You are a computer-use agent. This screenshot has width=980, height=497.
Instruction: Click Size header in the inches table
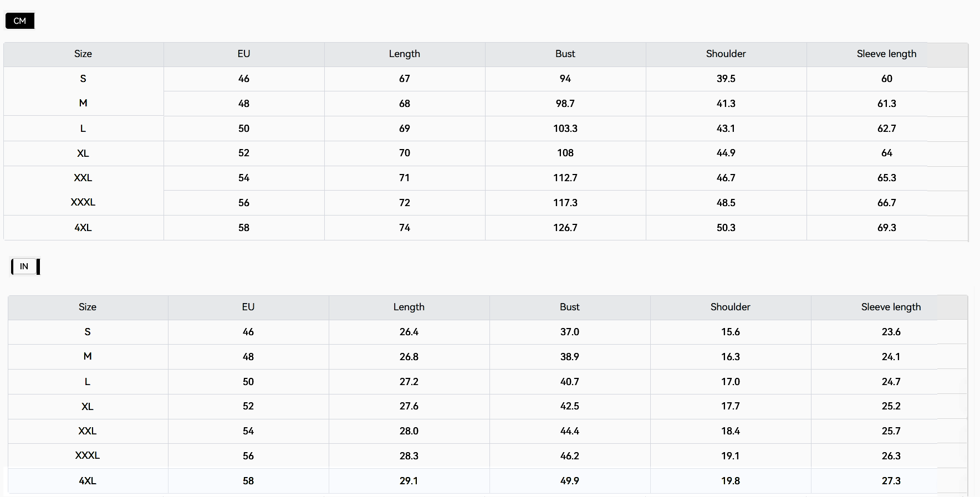[x=88, y=307]
